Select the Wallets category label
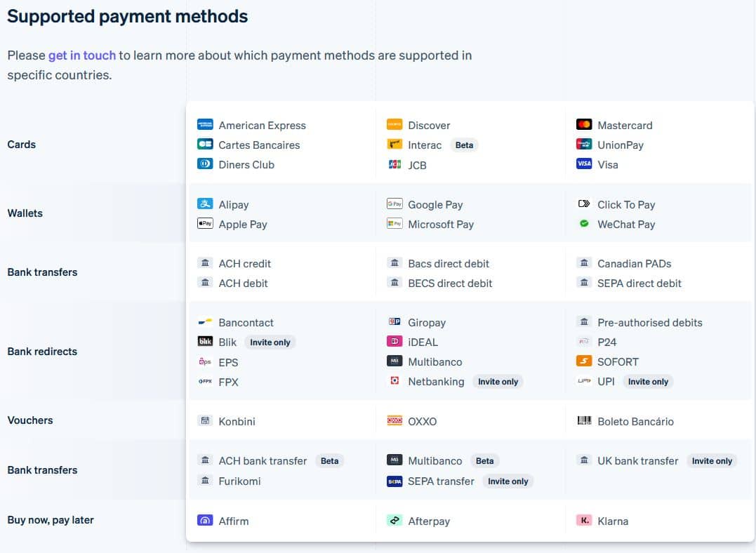 click(x=25, y=213)
